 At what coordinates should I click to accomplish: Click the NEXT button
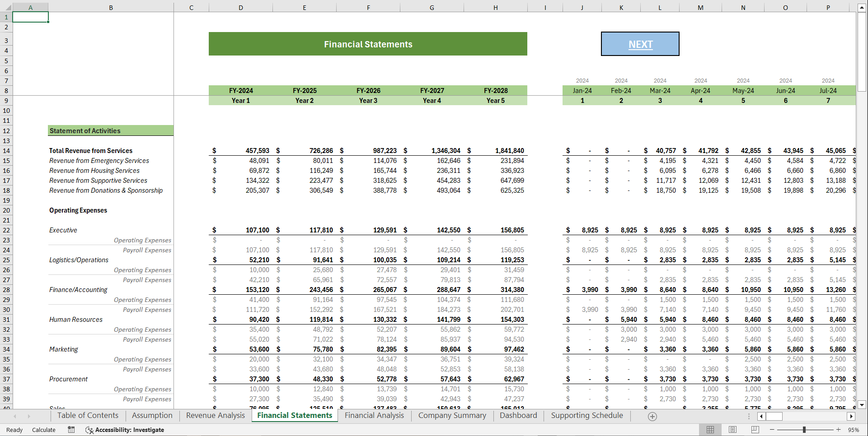[x=640, y=44]
